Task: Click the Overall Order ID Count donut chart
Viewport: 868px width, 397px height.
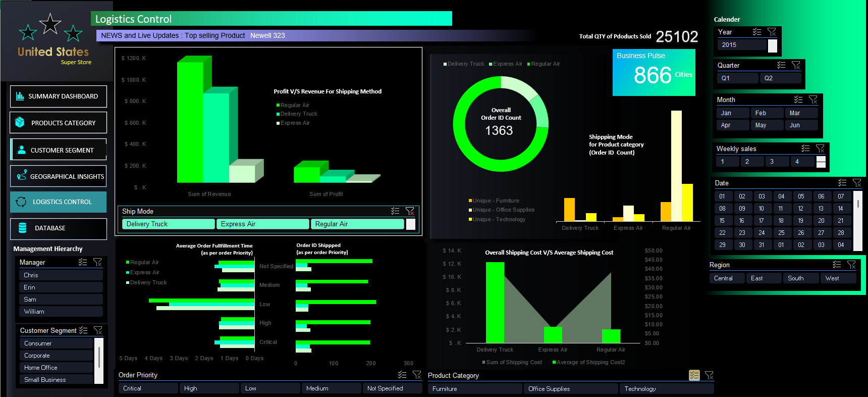Action: [x=501, y=124]
